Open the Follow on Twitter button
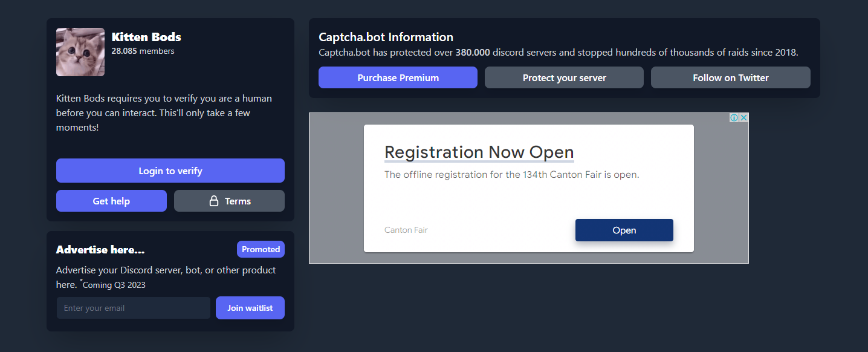This screenshot has width=868, height=352. (x=730, y=78)
